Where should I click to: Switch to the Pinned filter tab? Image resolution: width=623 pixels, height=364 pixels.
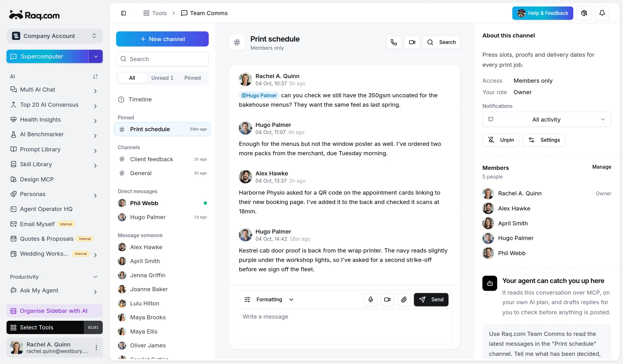192,78
